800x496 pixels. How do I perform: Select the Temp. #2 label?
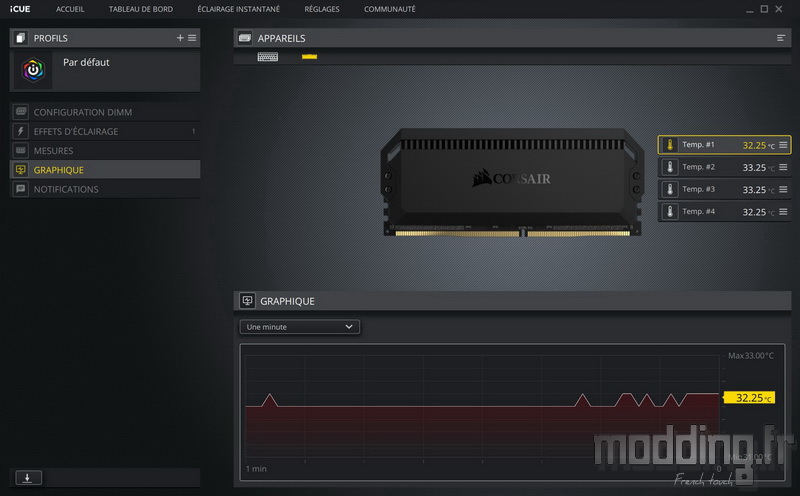pos(698,167)
